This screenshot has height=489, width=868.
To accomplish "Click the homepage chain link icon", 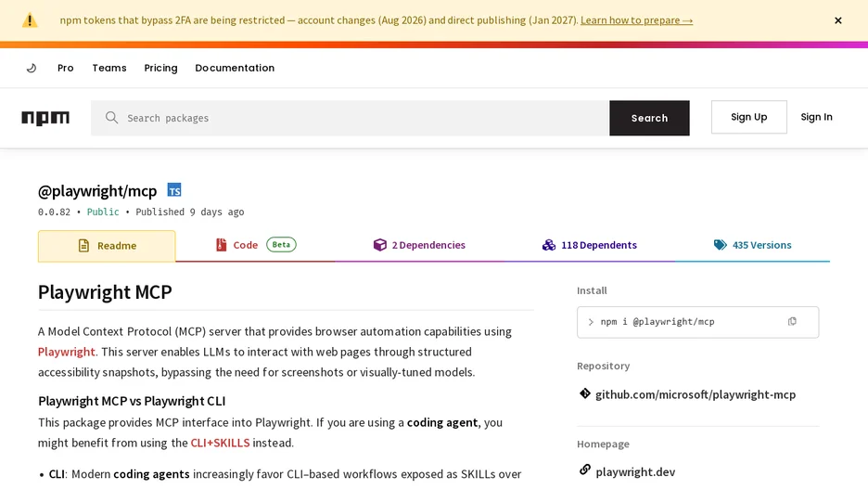I will click(x=584, y=470).
